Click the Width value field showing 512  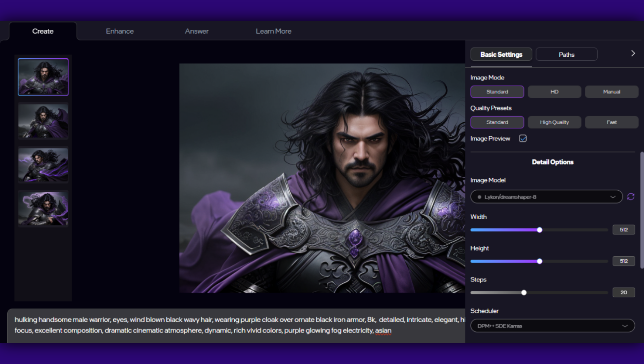[624, 230]
